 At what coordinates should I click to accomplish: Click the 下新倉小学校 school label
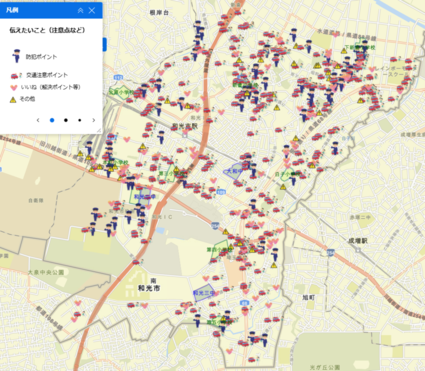point(360,48)
